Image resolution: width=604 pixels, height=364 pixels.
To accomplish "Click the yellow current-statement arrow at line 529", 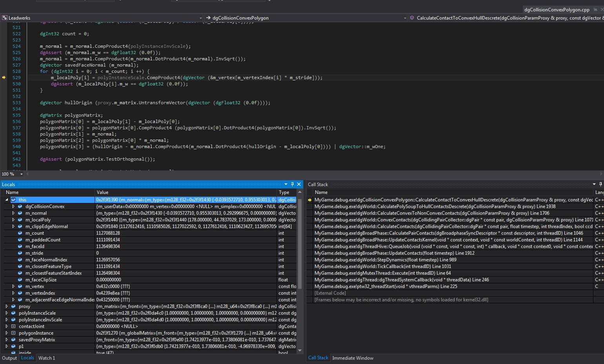I will pyautogui.click(x=4, y=78).
